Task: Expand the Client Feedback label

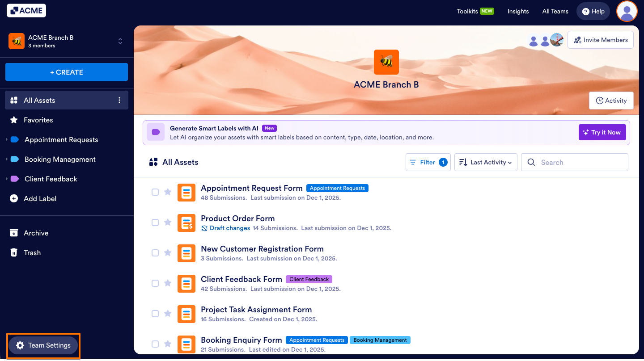Action: coord(7,179)
